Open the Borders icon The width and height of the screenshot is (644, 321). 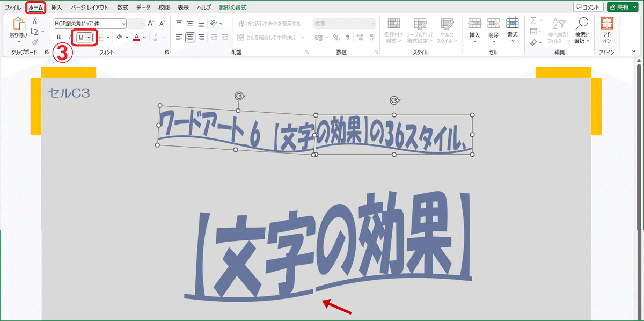coord(101,37)
